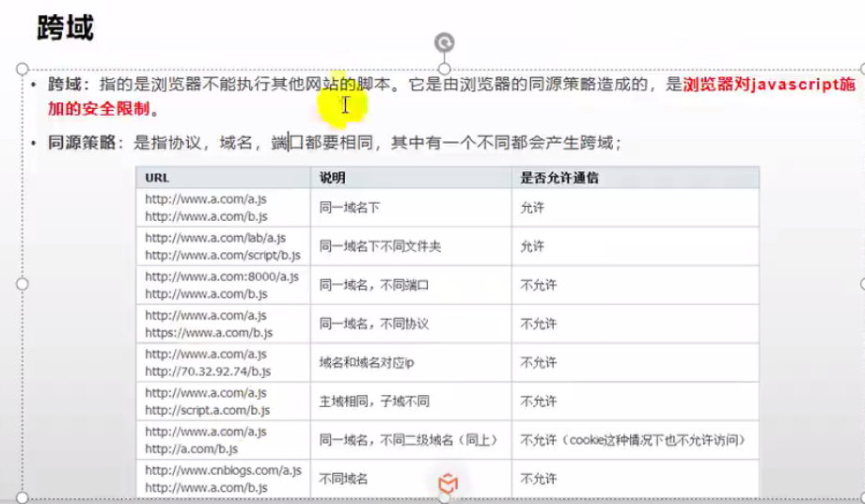Screen dimensions: 865x504
Task: Click the cell 同一域名，不同二级域名（同上）
Action: (x=409, y=439)
